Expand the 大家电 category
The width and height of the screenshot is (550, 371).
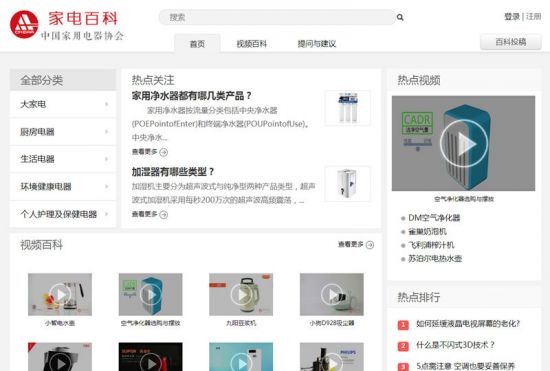coord(63,104)
